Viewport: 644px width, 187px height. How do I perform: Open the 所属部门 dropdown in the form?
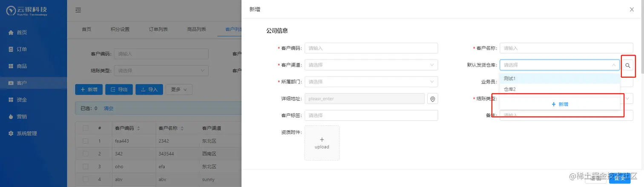(371, 82)
